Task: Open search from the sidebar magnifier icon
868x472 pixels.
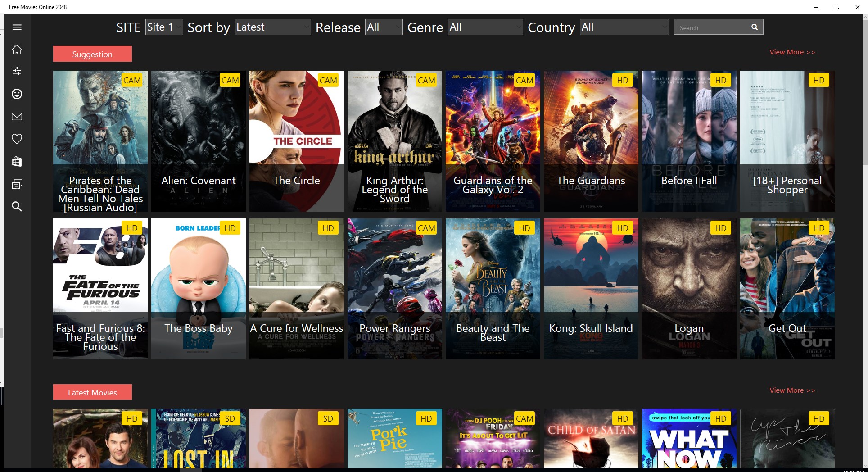Action: (x=17, y=206)
